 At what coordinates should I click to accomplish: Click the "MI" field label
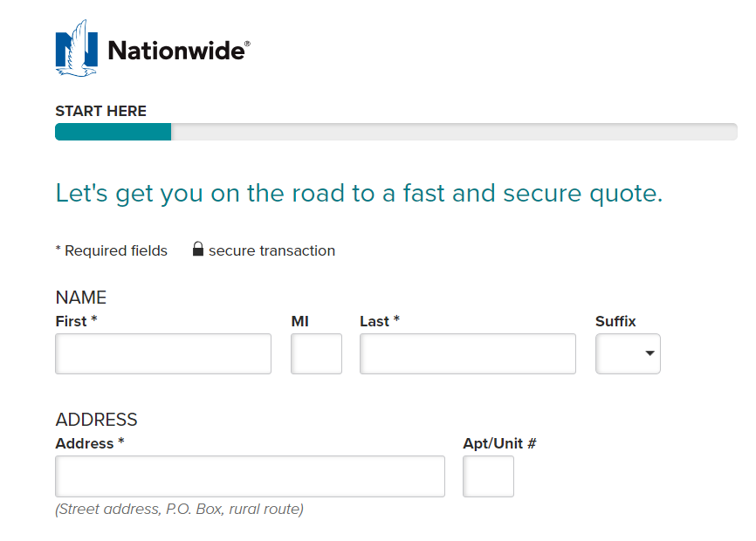(300, 321)
